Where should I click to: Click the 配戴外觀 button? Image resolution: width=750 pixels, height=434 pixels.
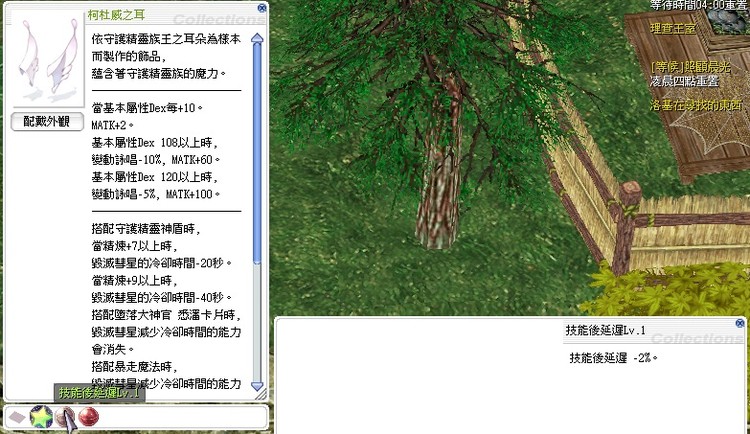[47, 122]
